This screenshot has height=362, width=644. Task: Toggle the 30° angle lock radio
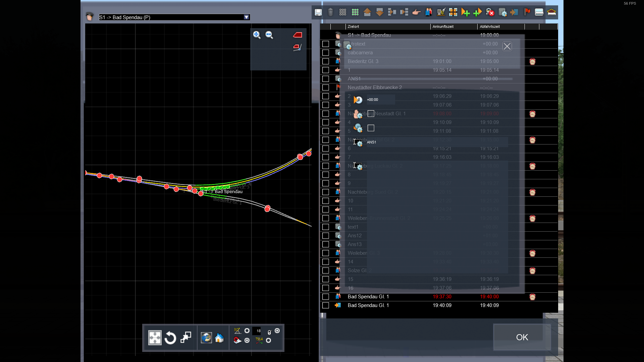tap(247, 331)
